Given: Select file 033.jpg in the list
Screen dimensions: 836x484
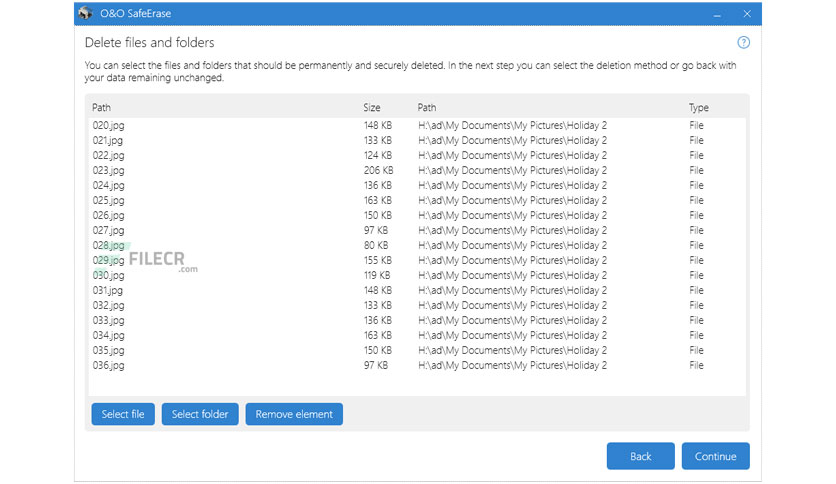Looking at the screenshot, I should click(x=108, y=320).
